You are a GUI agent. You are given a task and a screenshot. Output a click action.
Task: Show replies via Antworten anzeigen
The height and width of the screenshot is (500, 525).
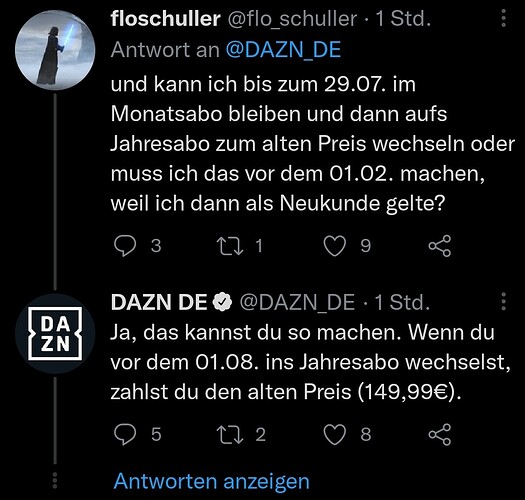pos(212,481)
